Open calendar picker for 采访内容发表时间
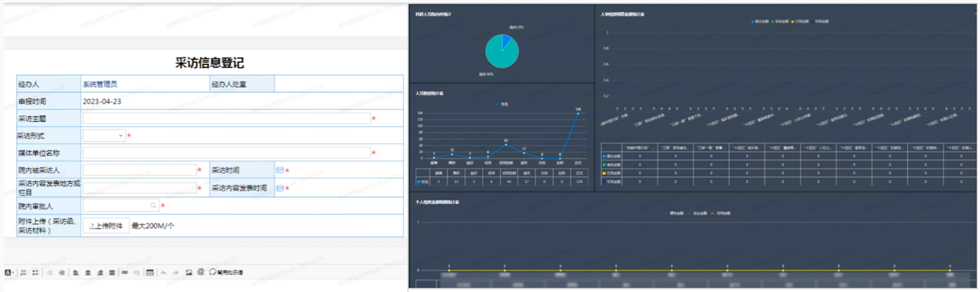 [x=280, y=188]
